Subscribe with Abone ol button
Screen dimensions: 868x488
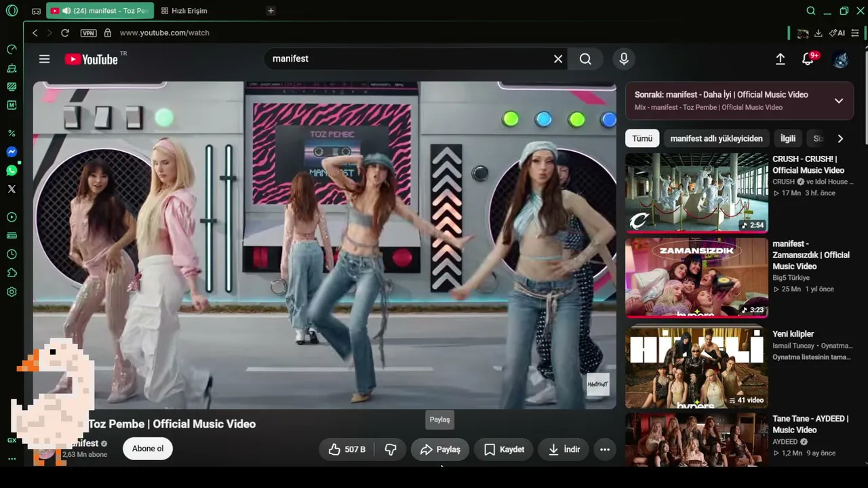[x=148, y=449]
